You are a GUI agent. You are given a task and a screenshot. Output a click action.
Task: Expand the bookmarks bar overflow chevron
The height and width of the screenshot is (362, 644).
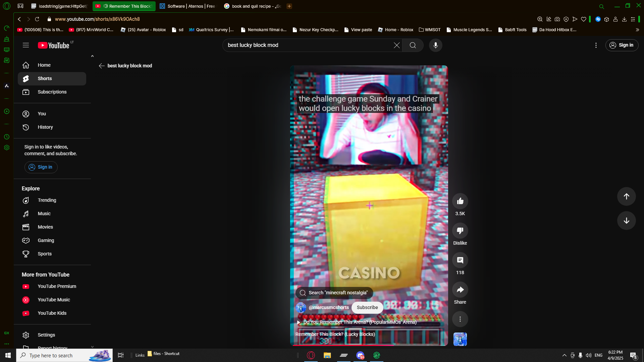click(637, 30)
